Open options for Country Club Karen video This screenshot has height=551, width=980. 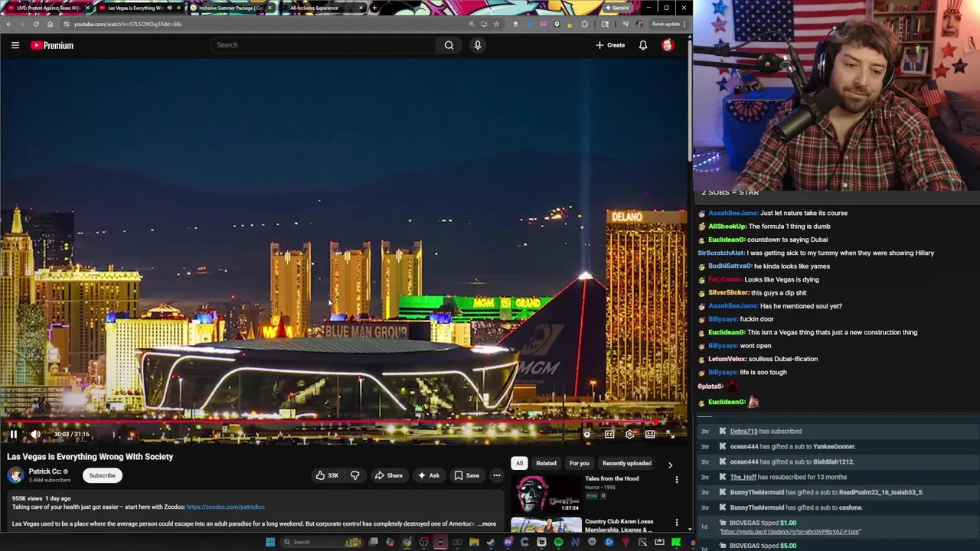(677, 523)
